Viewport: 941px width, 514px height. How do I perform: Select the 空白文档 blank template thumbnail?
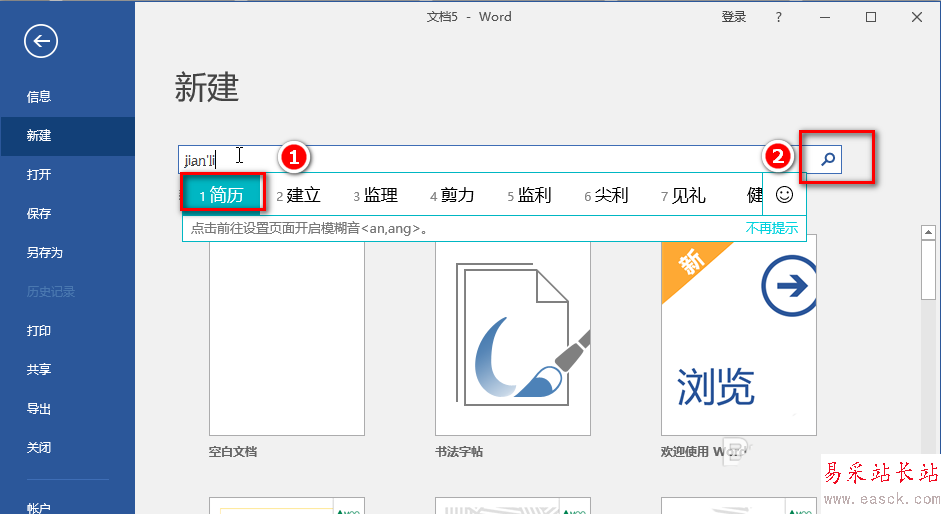tap(287, 338)
